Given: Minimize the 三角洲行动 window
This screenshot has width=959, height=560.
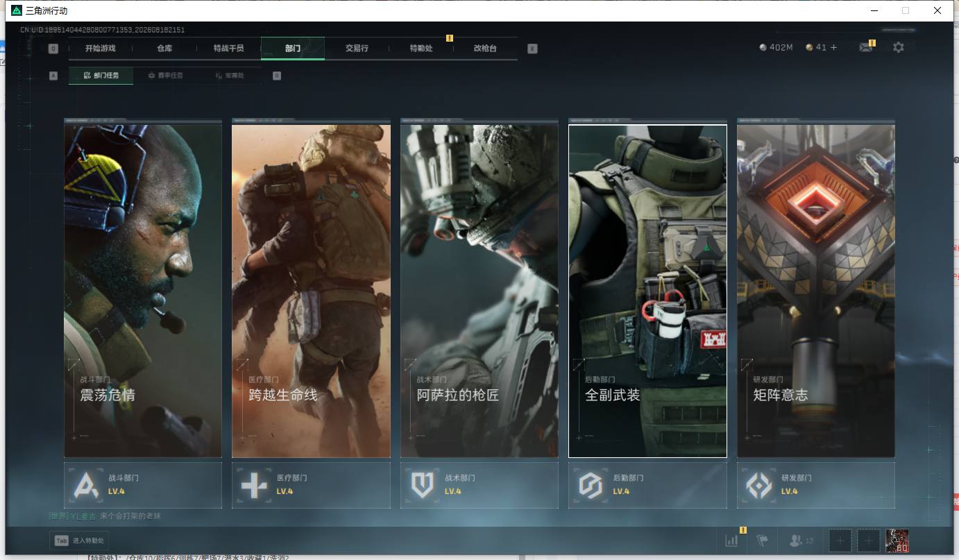Looking at the screenshot, I should click(874, 10).
